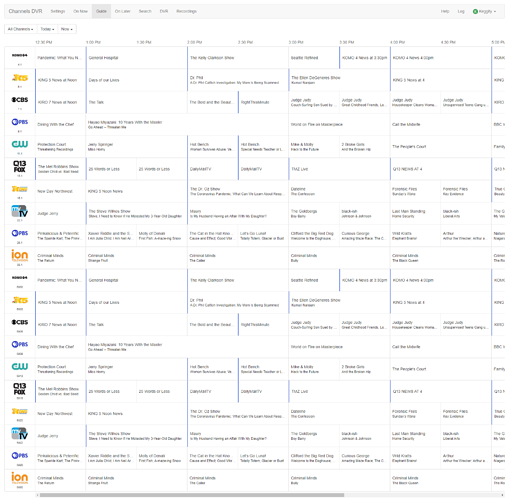Screen dimensions: 508x500
Task: Open the DVR tab
Action: pos(164,11)
